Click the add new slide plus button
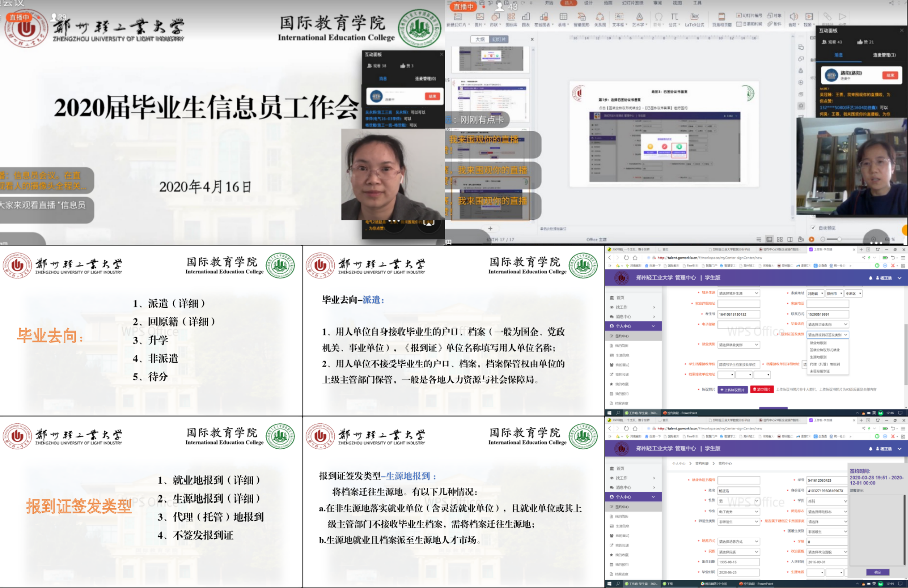908x588 pixels. point(490,228)
